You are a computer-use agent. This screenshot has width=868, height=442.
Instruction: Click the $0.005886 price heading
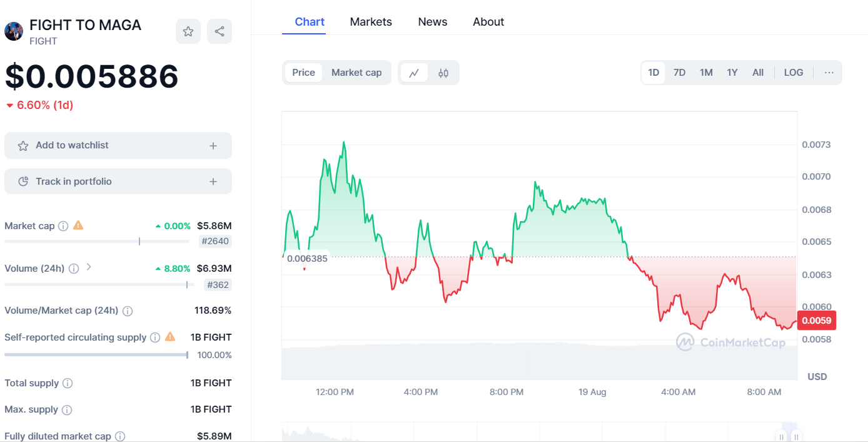91,76
